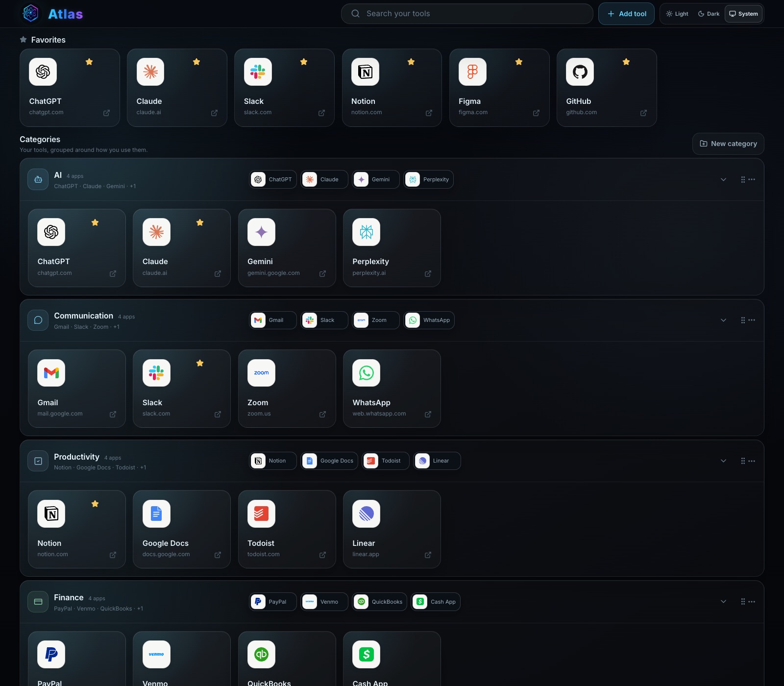Click the Zoom logo on its card
The image size is (784, 686).
[x=261, y=373]
